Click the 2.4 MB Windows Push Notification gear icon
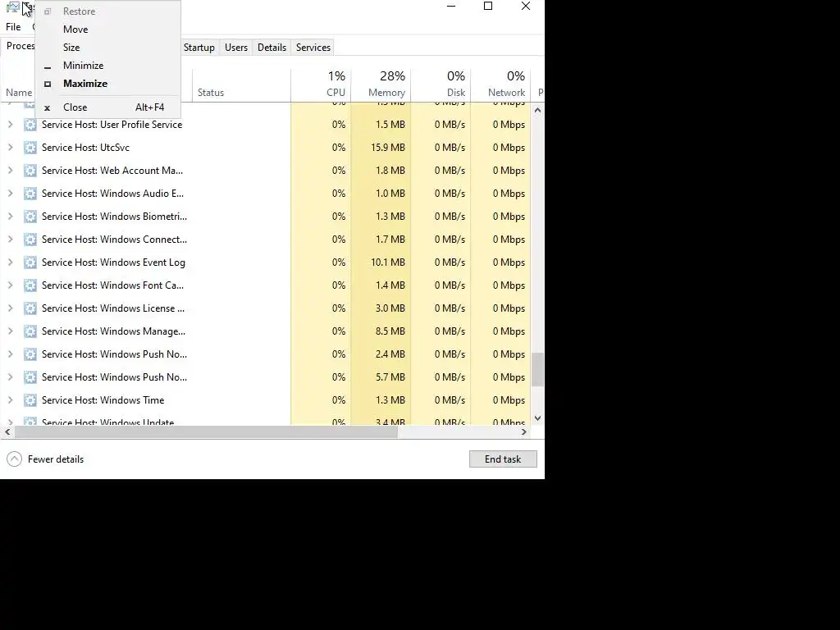The width and height of the screenshot is (840, 630). pyautogui.click(x=30, y=355)
